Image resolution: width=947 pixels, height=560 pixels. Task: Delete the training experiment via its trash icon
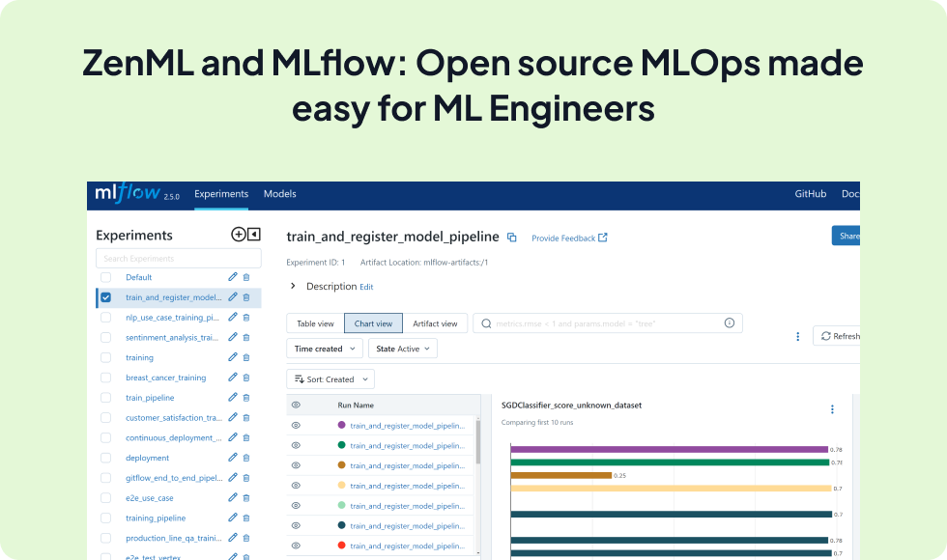245,357
